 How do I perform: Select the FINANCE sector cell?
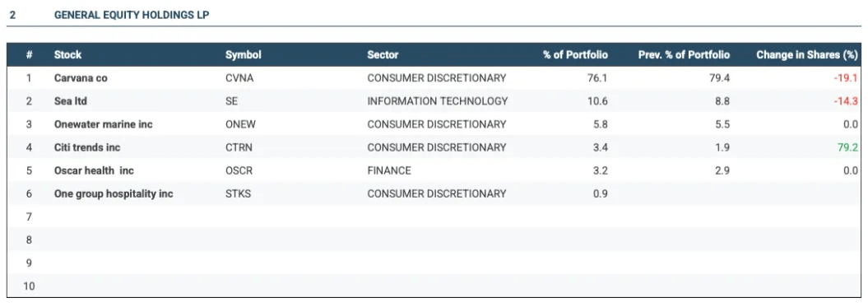[389, 170]
